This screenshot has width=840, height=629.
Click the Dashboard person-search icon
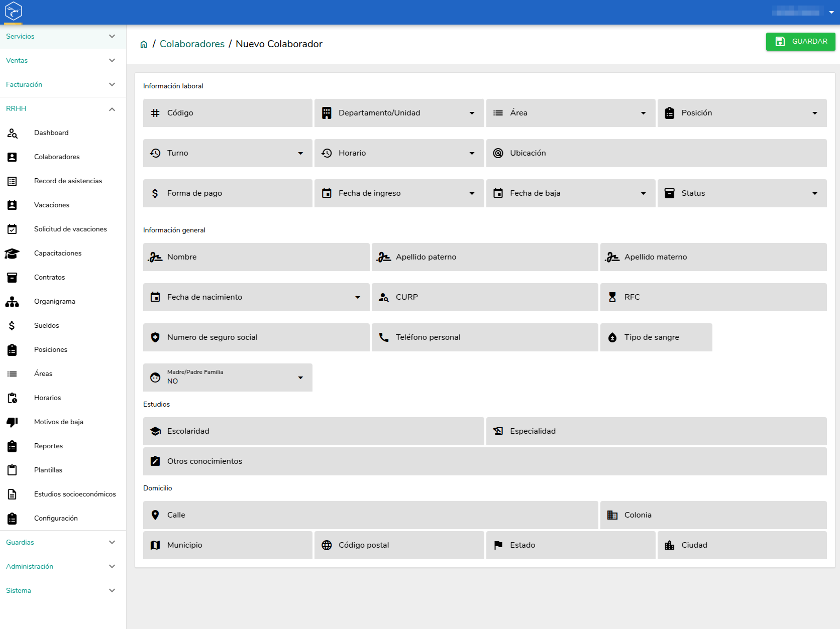[x=12, y=133]
